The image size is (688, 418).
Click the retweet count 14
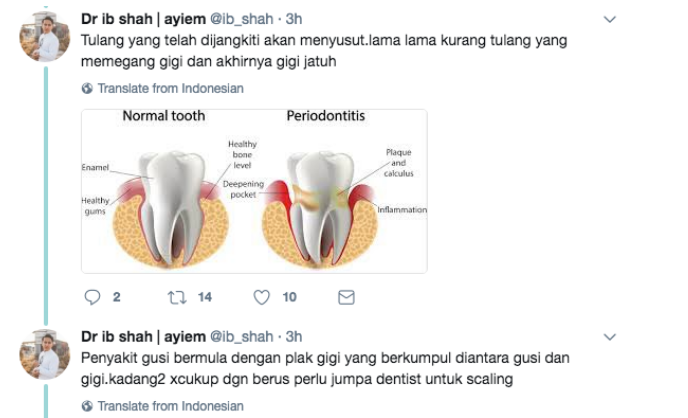tap(205, 297)
